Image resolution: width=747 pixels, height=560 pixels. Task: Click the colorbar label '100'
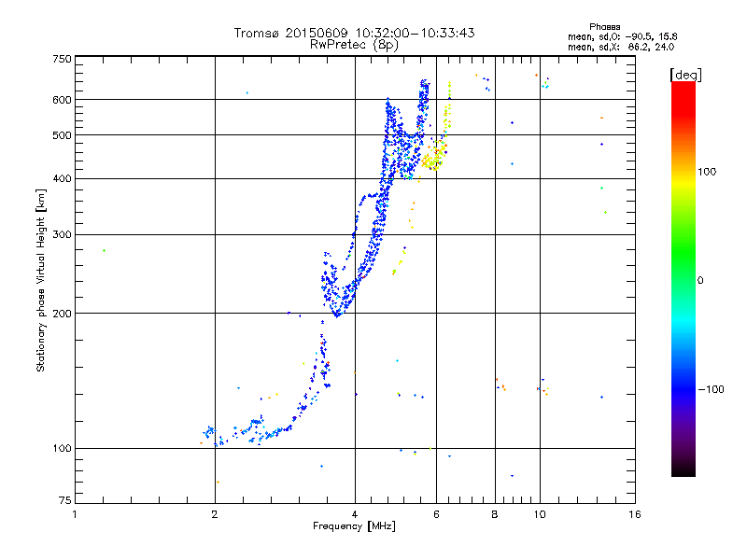[x=707, y=172]
